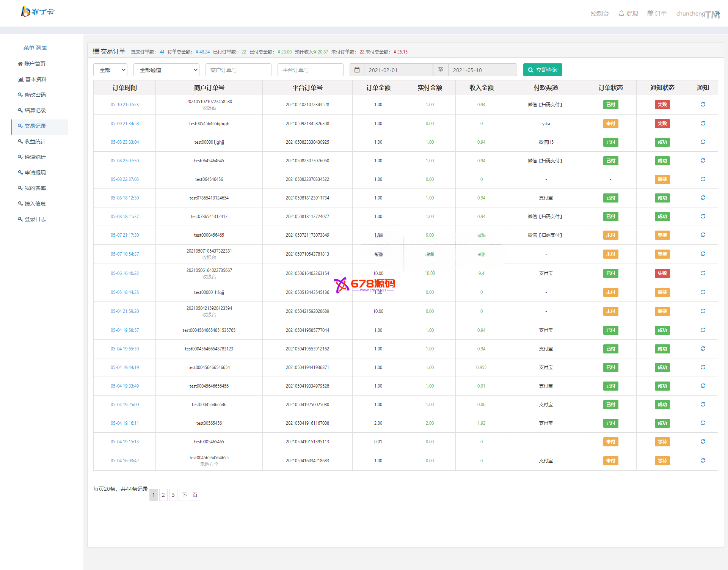Click the 布丁云 logo
This screenshot has height=570, width=728.
pyautogui.click(x=38, y=12)
